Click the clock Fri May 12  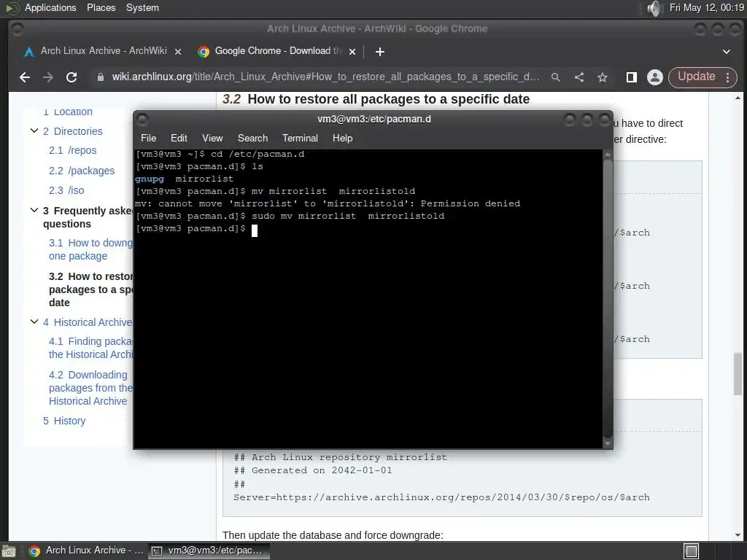tap(706, 7)
